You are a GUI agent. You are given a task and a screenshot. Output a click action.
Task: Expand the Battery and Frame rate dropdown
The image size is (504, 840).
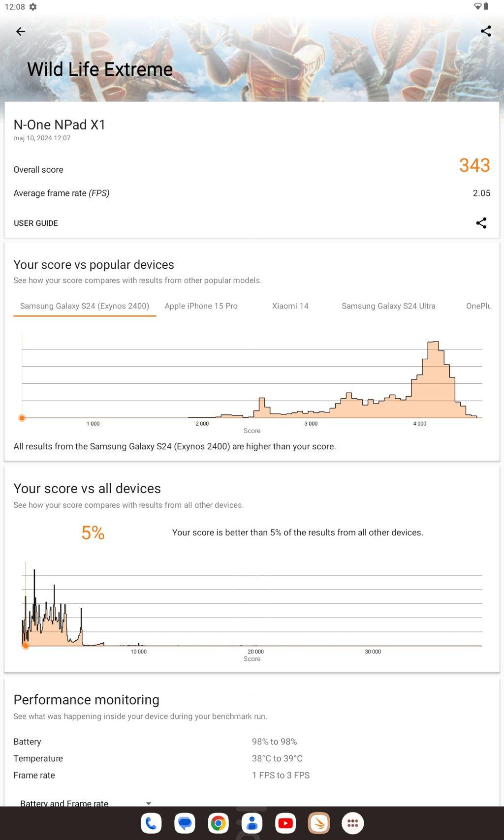tap(148, 803)
